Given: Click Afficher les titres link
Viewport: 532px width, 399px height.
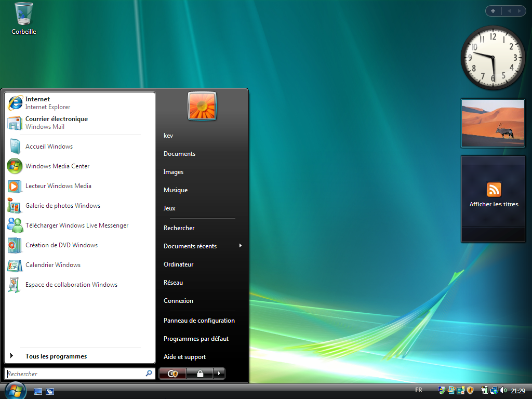Looking at the screenshot, I should point(494,204).
